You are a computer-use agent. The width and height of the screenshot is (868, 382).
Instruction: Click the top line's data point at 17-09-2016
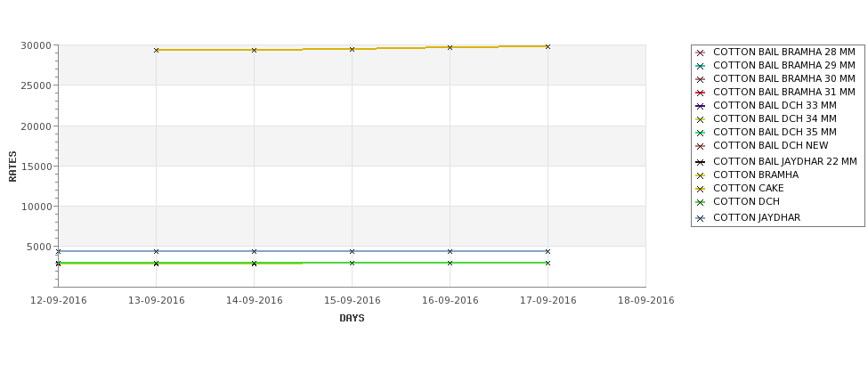point(548,46)
